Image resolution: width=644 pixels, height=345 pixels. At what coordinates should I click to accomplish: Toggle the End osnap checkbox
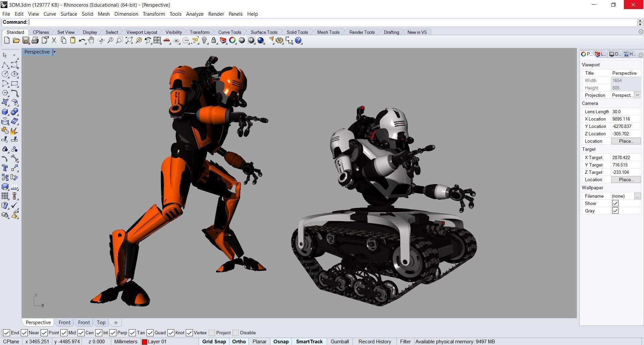6,333
